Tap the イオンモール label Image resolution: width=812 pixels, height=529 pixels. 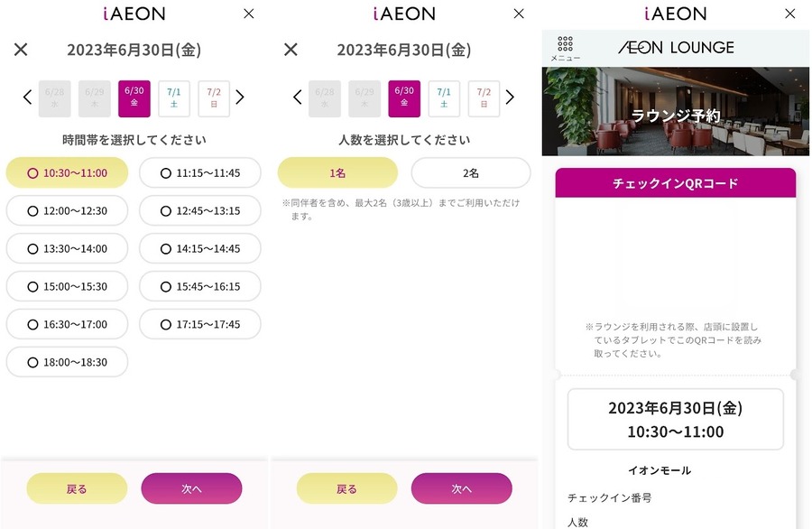(660, 470)
